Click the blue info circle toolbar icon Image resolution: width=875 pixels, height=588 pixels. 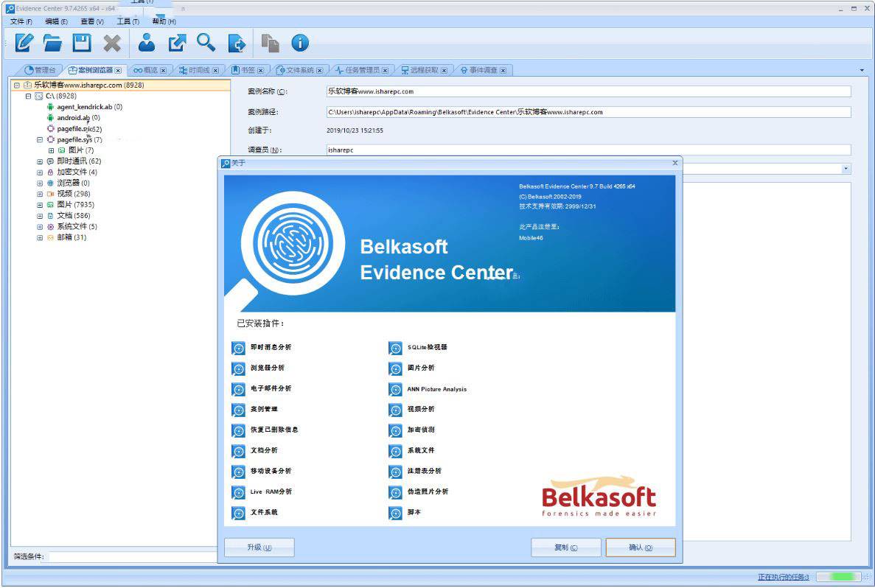[x=300, y=43]
